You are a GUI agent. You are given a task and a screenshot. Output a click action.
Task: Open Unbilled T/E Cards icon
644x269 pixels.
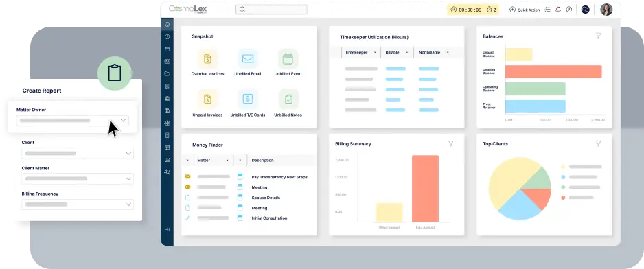pos(248,99)
